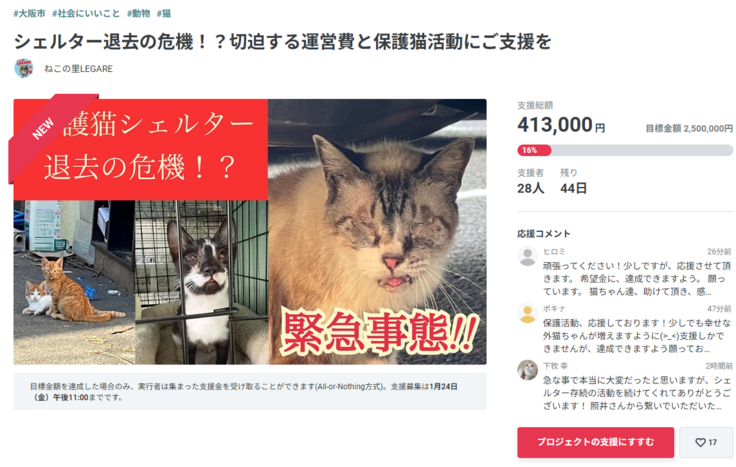The height and width of the screenshot is (467, 736).
Task: Click the プロジェクトの支援にすすむ button
Action: 595,442
